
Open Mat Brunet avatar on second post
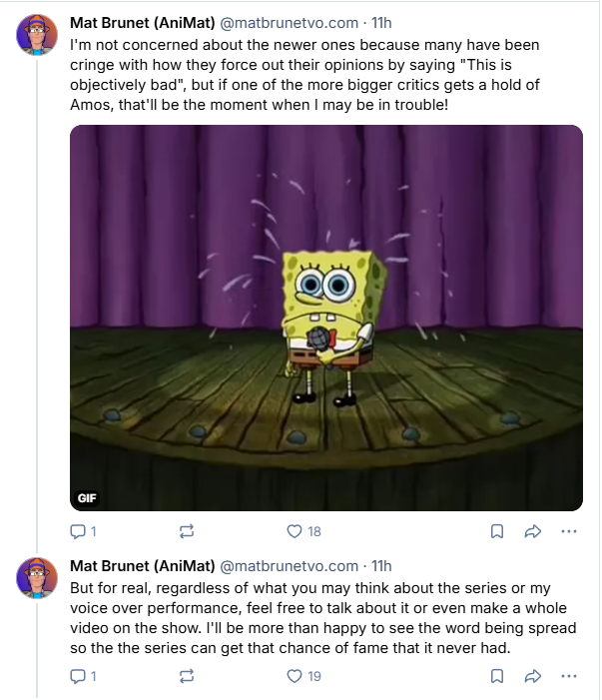[37, 578]
